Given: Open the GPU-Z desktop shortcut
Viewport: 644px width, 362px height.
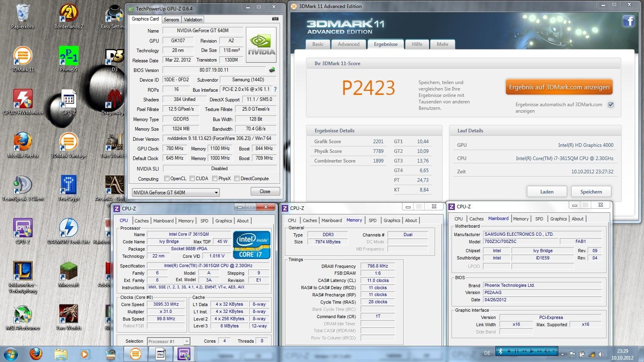Looking at the screenshot, I should pos(68,102).
